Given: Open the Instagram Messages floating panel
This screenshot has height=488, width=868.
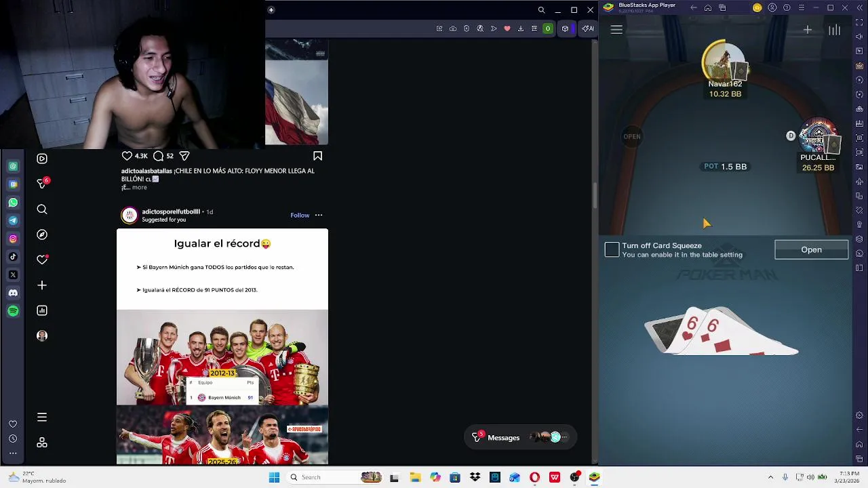Looking at the screenshot, I should click(521, 437).
